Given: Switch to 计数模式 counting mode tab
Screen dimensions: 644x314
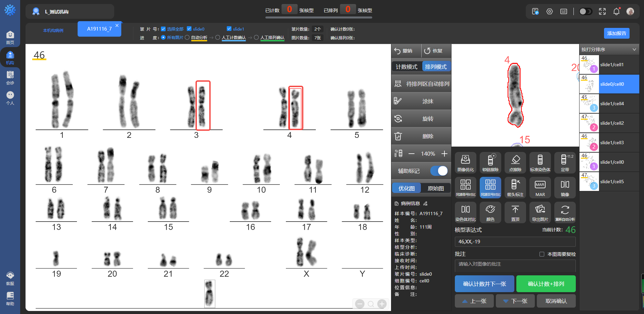Looking at the screenshot, I should (x=406, y=67).
